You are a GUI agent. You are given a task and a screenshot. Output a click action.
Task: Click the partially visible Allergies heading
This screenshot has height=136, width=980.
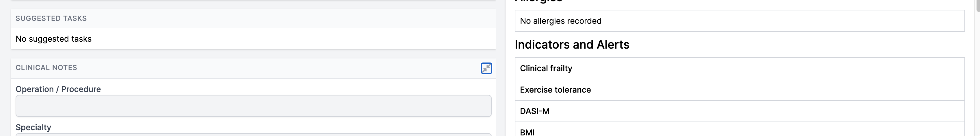tap(538, 1)
